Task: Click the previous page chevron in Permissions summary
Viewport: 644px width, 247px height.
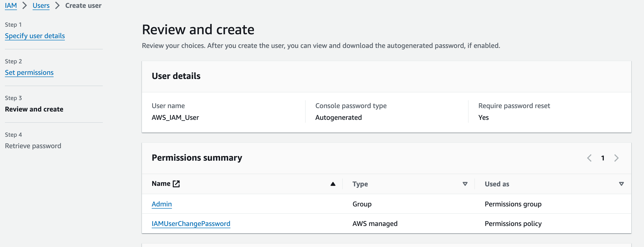Action: pos(589,158)
